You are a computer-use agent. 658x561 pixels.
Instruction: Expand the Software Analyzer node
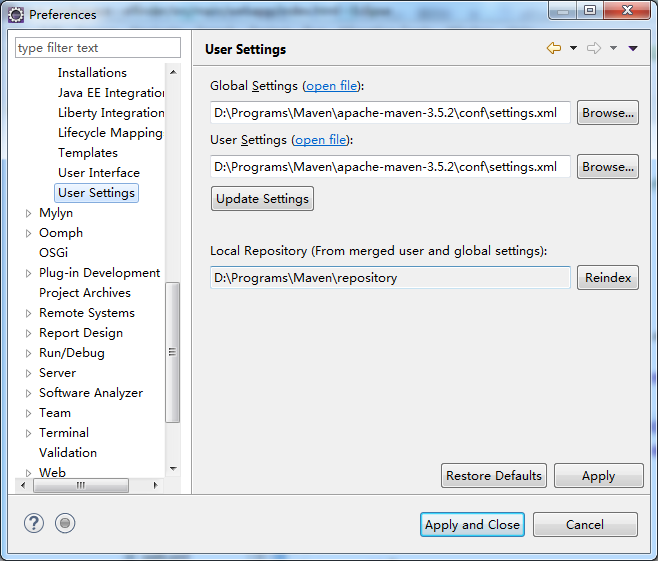point(28,394)
